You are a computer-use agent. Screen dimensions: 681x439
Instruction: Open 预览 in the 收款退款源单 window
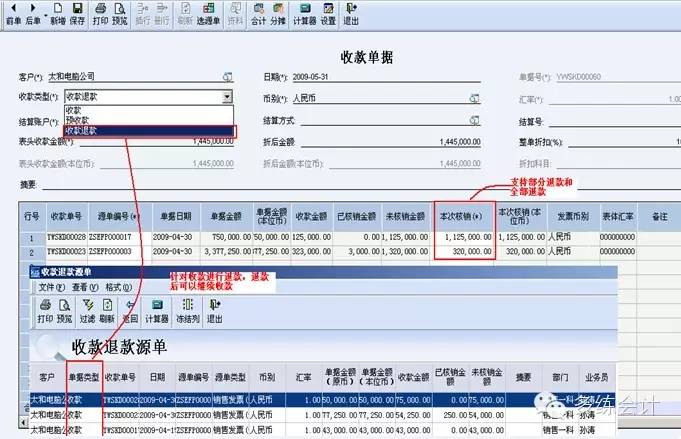pyautogui.click(x=64, y=311)
